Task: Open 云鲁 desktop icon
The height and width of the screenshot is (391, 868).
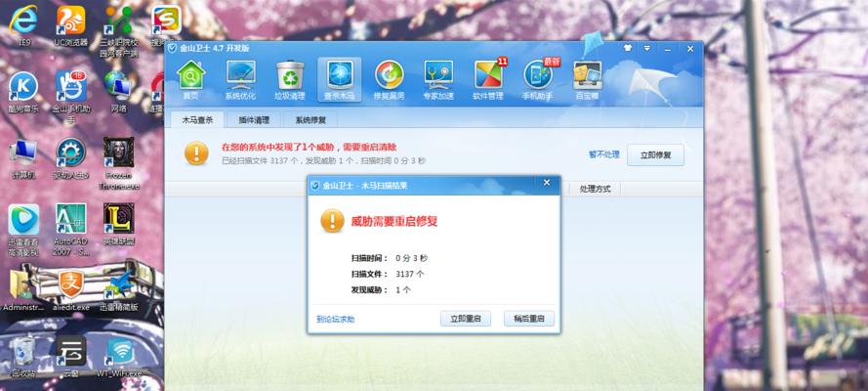Action: coord(71,357)
